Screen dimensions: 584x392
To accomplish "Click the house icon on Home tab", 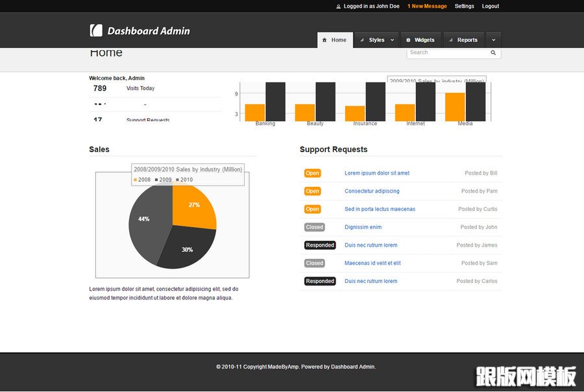I will pyautogui.click(x=324, y=40).
